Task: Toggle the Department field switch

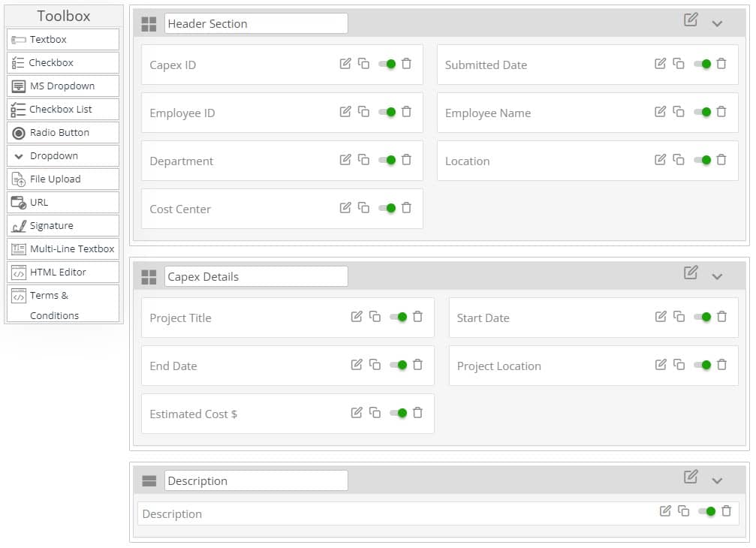Action: click(387, 160)
